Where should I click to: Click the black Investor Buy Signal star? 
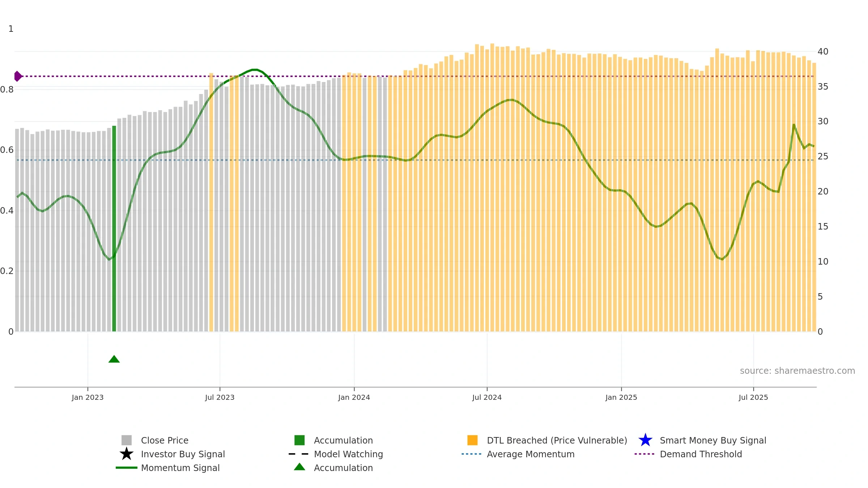tap(126, 454)
